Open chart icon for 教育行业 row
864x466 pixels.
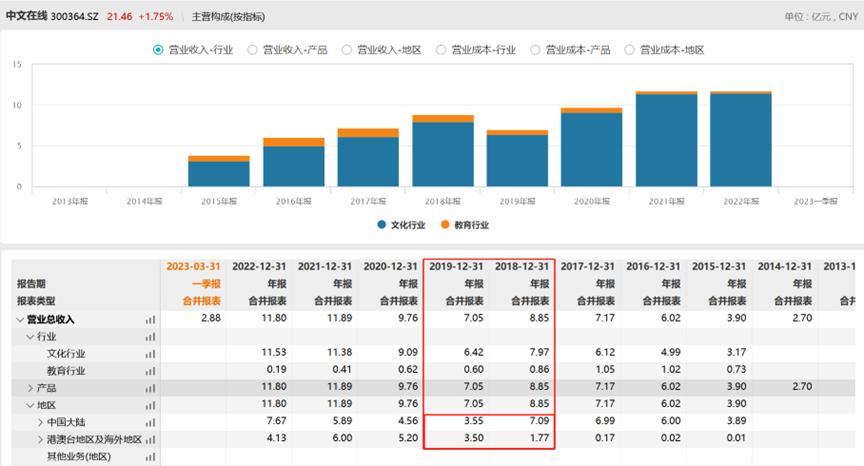[151, 370]
